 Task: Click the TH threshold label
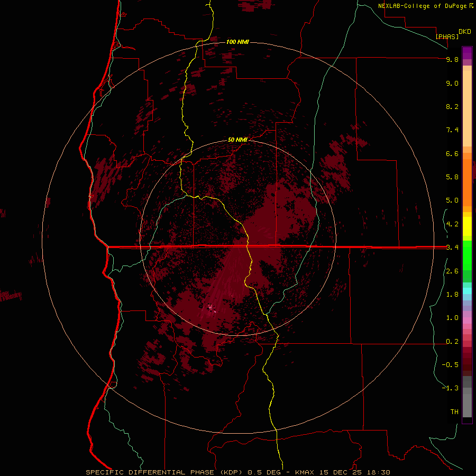pos(454,412)
